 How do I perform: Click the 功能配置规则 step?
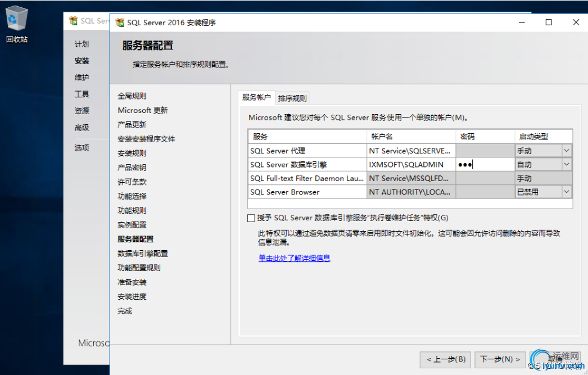pos(139,268)
